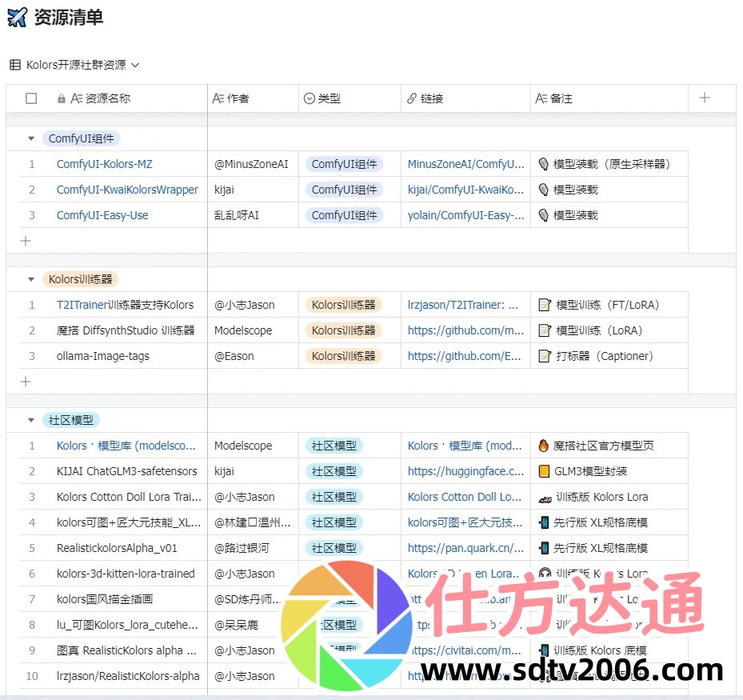
Task: Open https://huggingface.c... link
Action: tap(465, 471)
